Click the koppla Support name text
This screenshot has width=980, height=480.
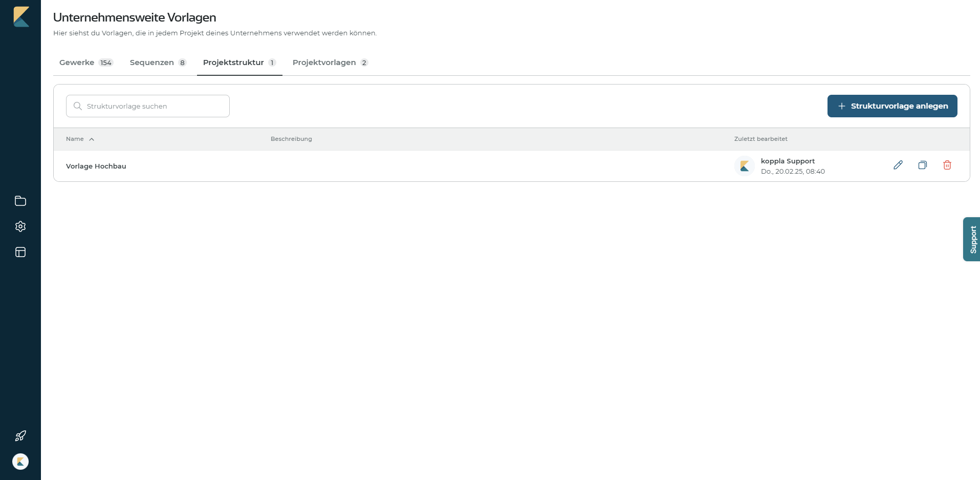point(788,161)
